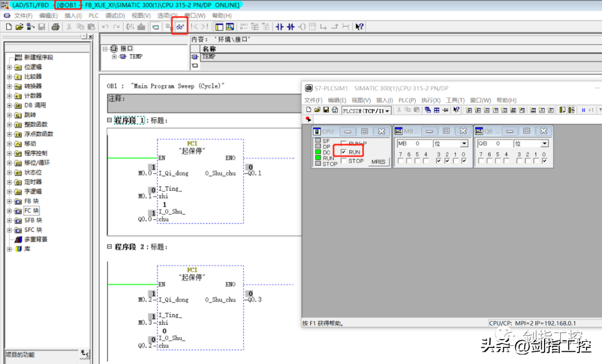Insert a normally open contact

coord(280,27)
